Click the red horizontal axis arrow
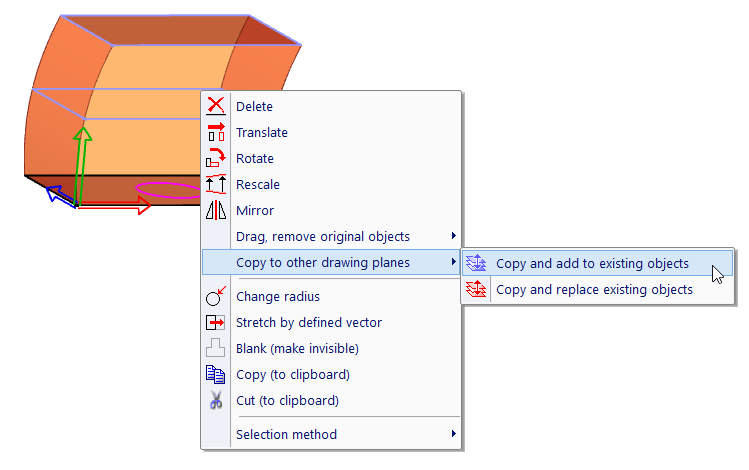 (115, 206)
